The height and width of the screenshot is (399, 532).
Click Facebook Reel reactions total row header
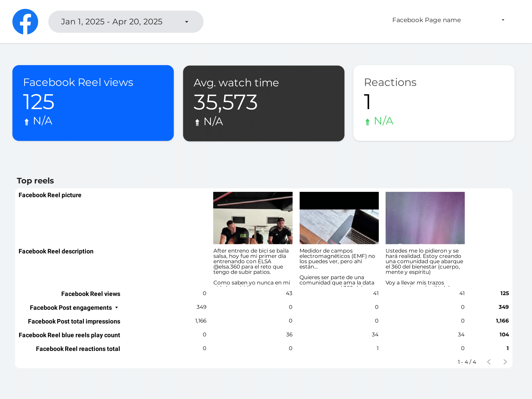[78, 349]
